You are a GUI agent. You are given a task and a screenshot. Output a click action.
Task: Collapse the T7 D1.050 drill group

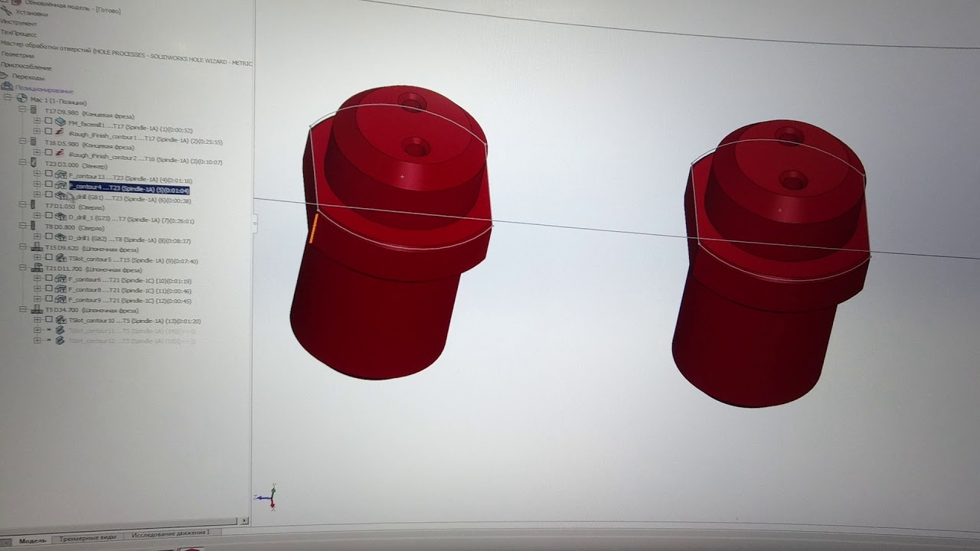(22, 204)
